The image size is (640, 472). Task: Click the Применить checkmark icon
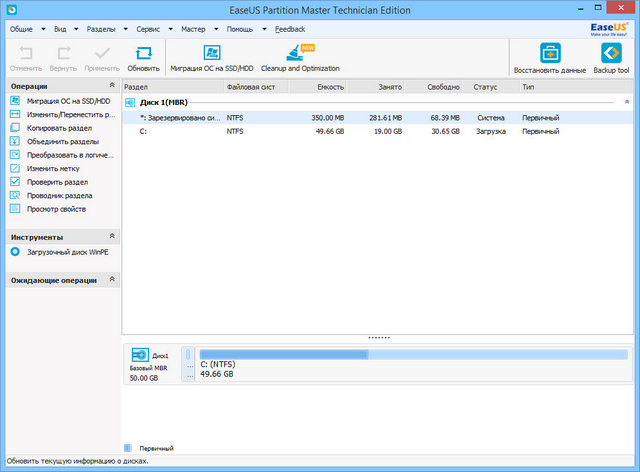[x=102, y=53]
